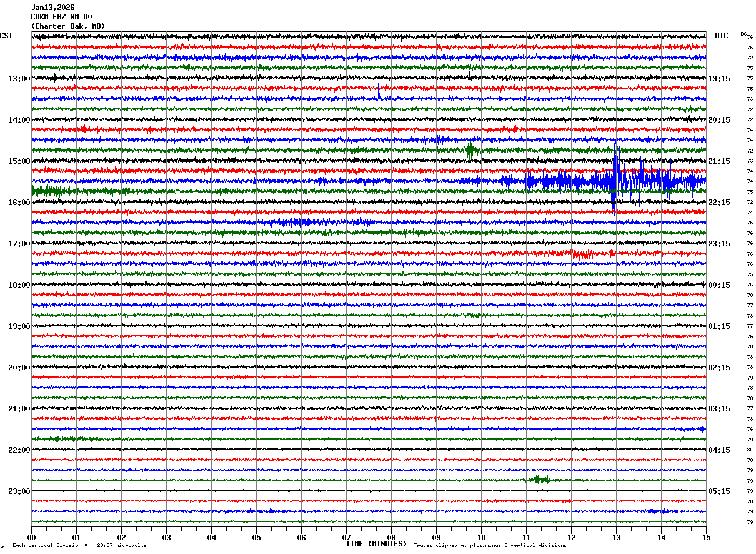Viewport: 756px width, 554px height.
Task: Click the 04:15 UTC time label
Action: pos(719,450)
